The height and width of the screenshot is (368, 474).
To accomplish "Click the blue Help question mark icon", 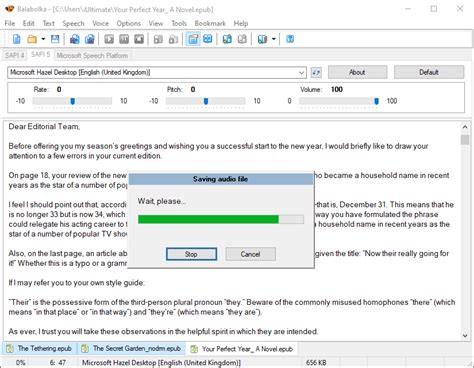I will point(290,39).
